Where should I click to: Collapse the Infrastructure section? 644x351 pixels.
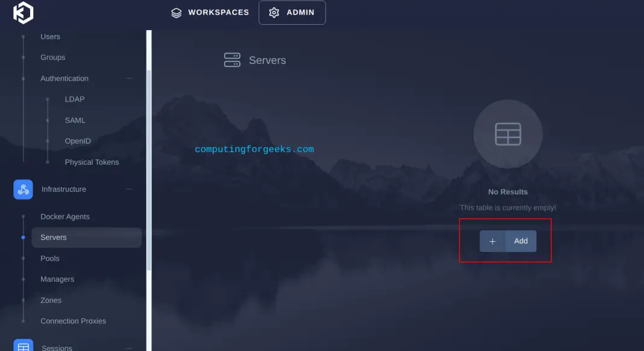[128, 189]
